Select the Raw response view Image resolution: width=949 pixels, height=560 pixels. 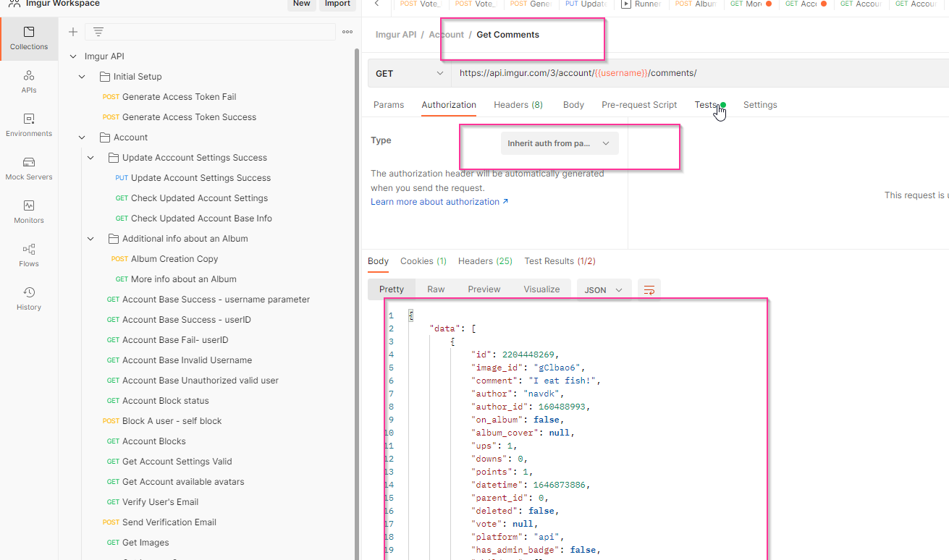tap(436, 289)
